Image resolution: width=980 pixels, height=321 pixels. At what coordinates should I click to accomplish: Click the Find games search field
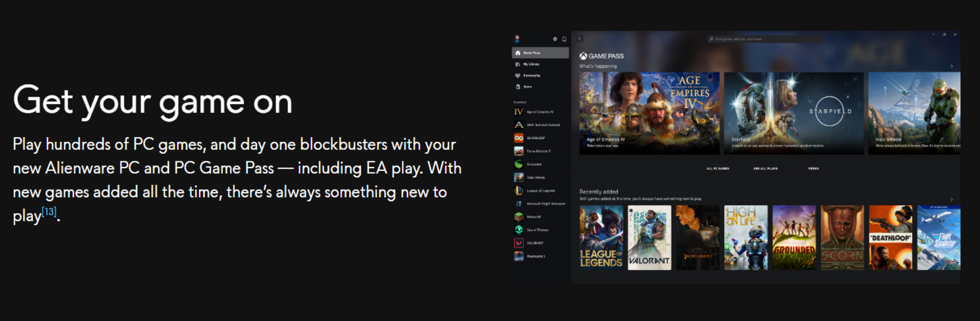[x=765, y=39]
